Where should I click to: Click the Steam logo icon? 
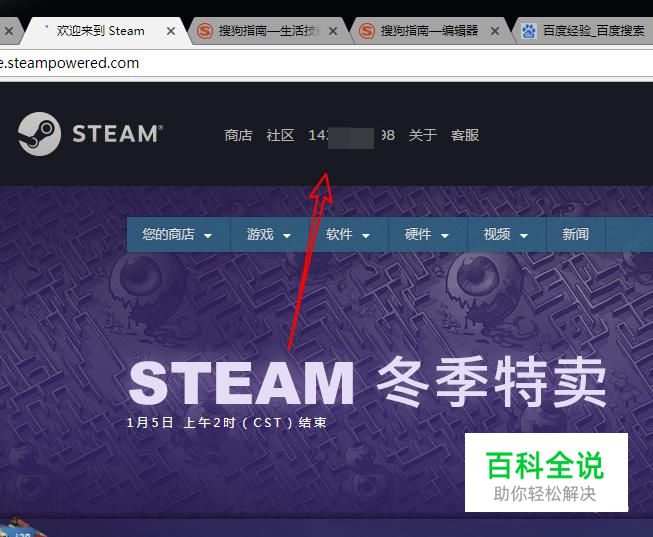point(39,134)
